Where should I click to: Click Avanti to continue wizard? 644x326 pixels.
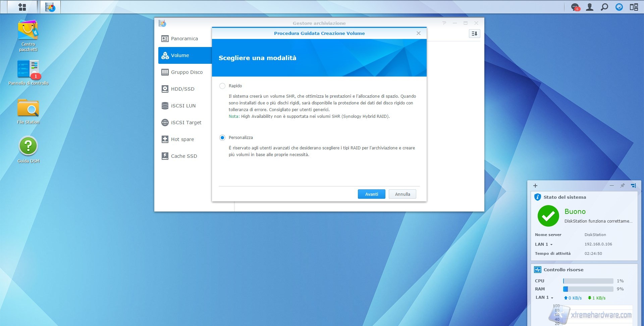coord(371,194)
